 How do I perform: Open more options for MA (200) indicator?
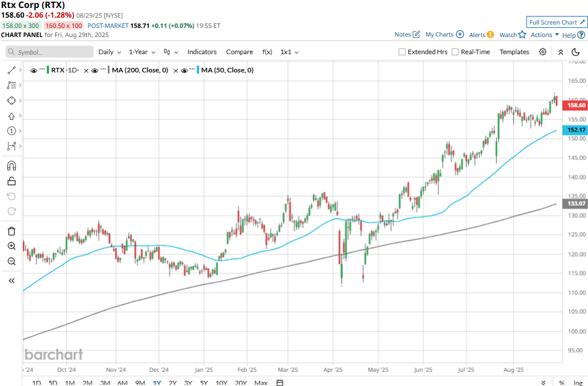click(103, 70)
